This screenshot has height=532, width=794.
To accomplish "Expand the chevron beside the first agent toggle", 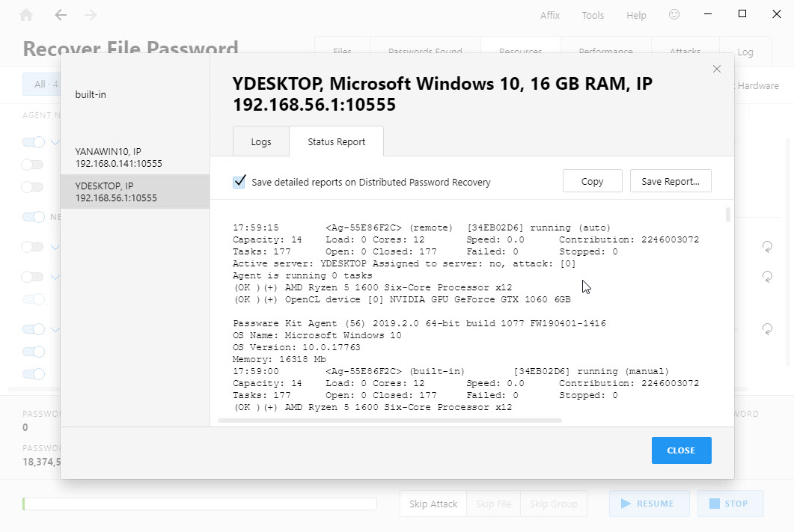I will (55, 142).
